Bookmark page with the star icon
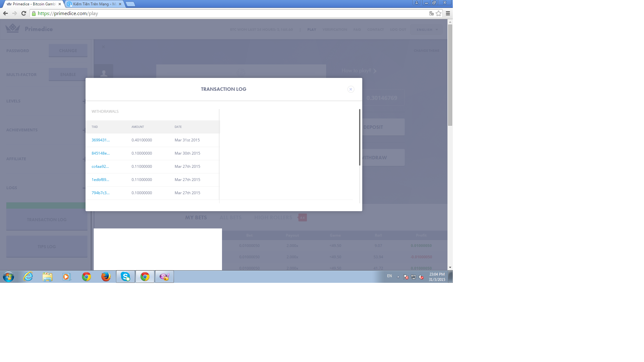This screenshot has height=362, width=644. coord(438,13)
